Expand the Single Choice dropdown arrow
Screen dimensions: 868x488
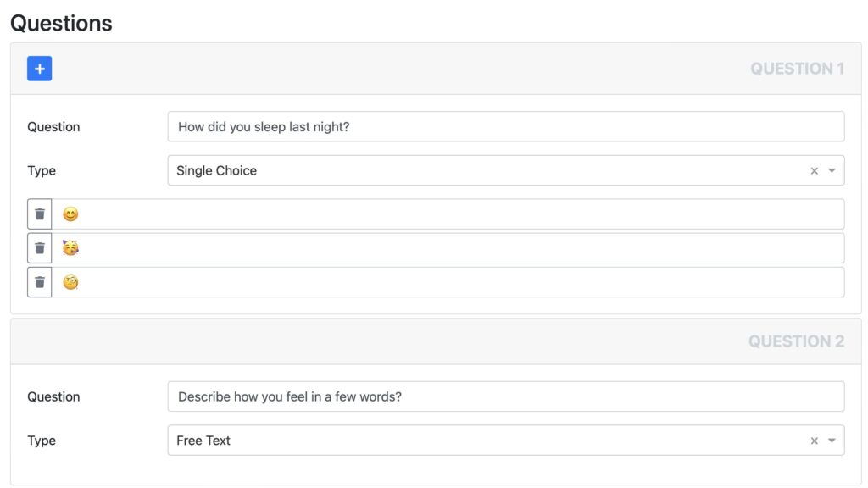[832, 171]
